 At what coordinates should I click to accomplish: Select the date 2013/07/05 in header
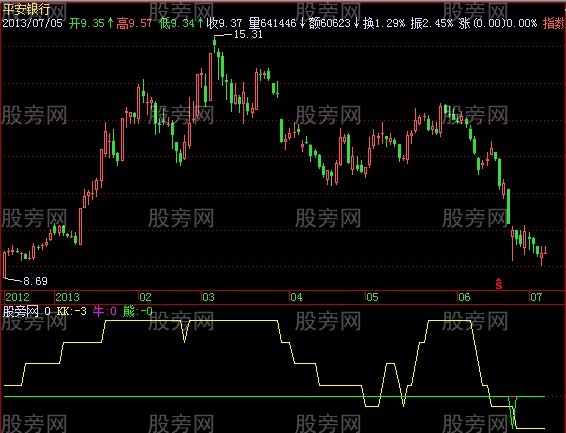click(32, 24)
